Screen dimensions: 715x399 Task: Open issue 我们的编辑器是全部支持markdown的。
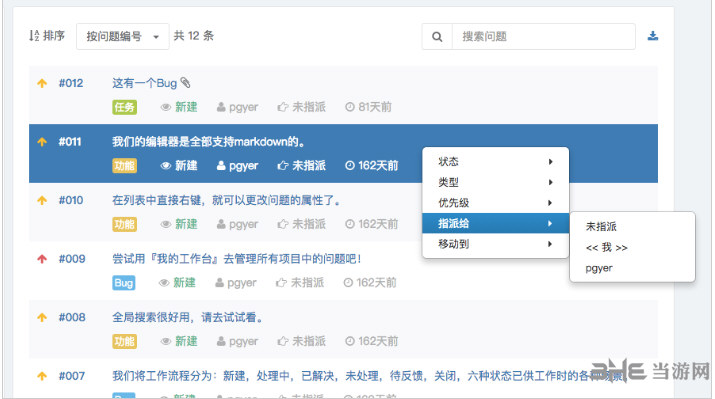pyautogui.click(x=209, y=142)
